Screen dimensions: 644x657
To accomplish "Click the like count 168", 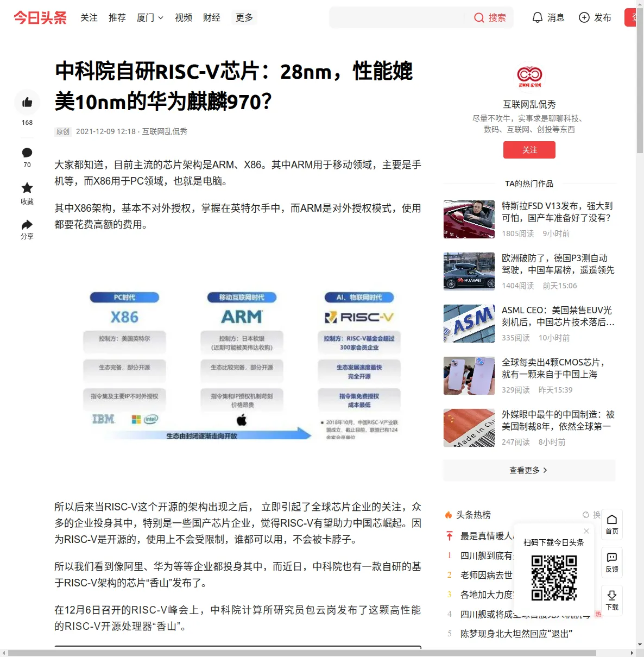I will 27,123.
